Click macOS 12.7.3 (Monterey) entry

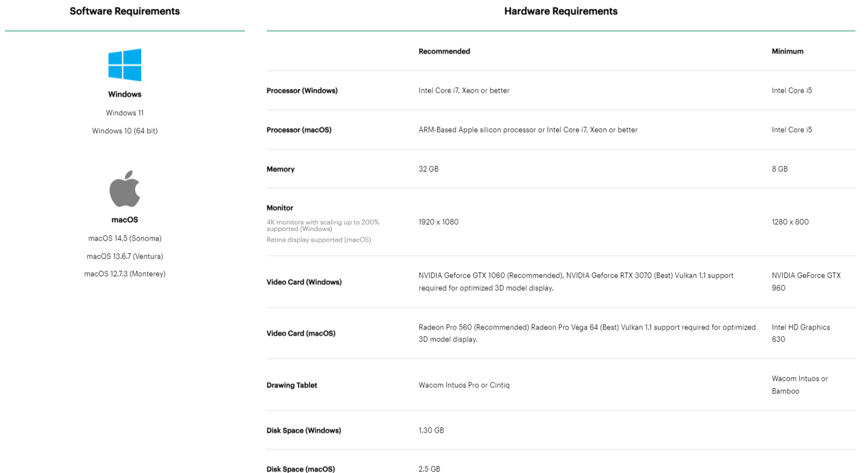click(124, 274)
